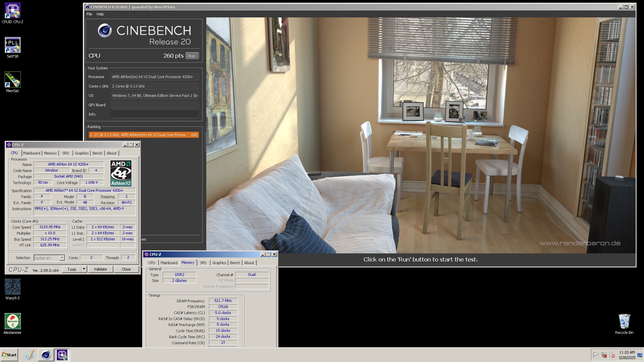Click the HT Link value 625.99 MHz
Image resolution: width=644 pixels, height=362 pixels.
coord(50,245)
